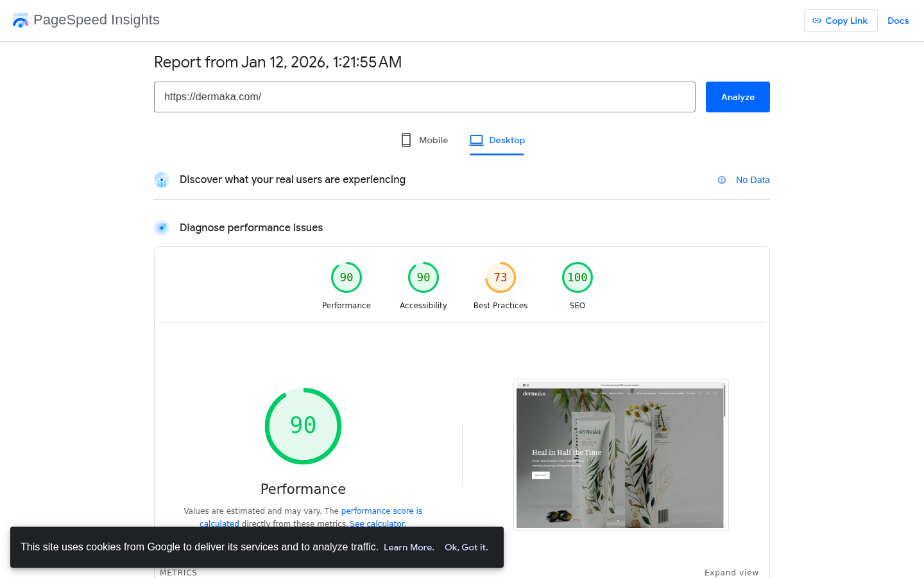Click the Diagnose performance issues speedometer icon
The image size is (924, 578).
[161, 227]
